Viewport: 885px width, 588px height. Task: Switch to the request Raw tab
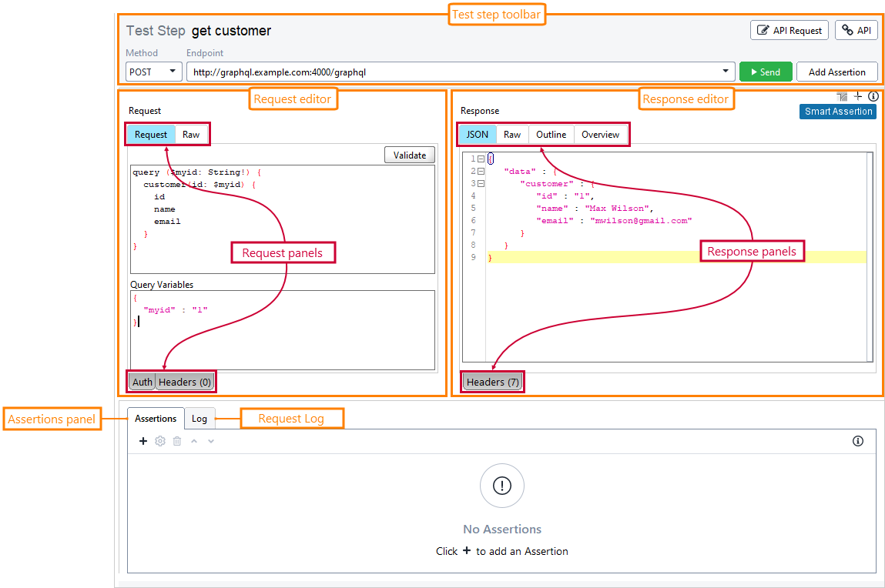click(191, 134)
